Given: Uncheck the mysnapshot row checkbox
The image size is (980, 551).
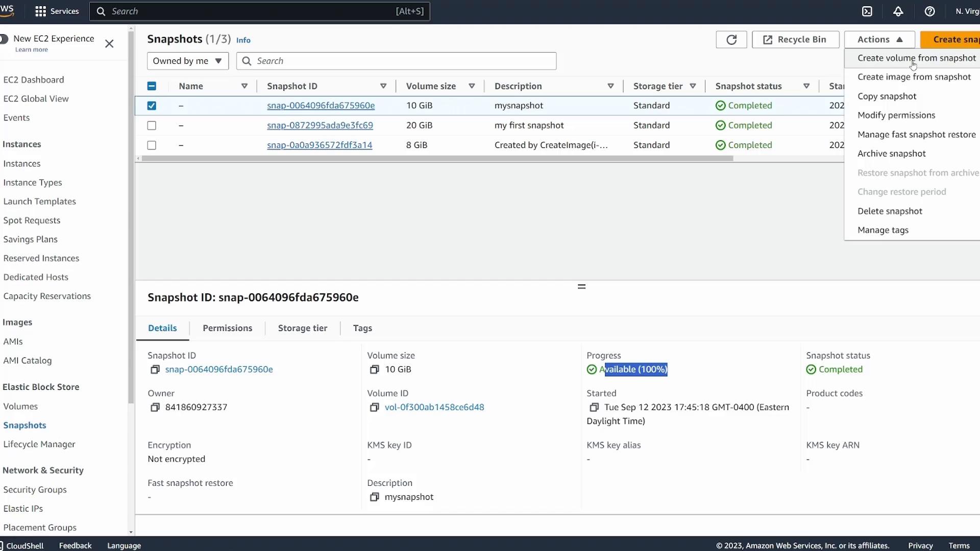Looking at the screenshot, I should [152, 106].
